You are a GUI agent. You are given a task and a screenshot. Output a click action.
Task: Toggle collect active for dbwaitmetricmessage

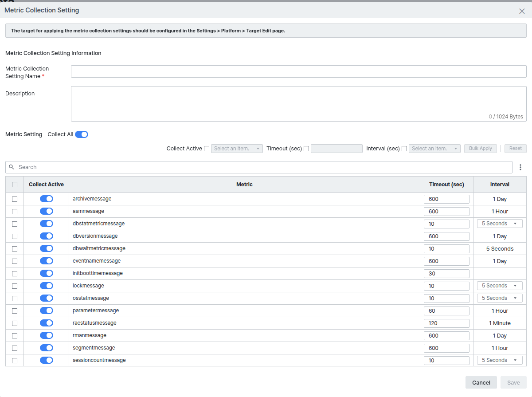tap(47, 248)
